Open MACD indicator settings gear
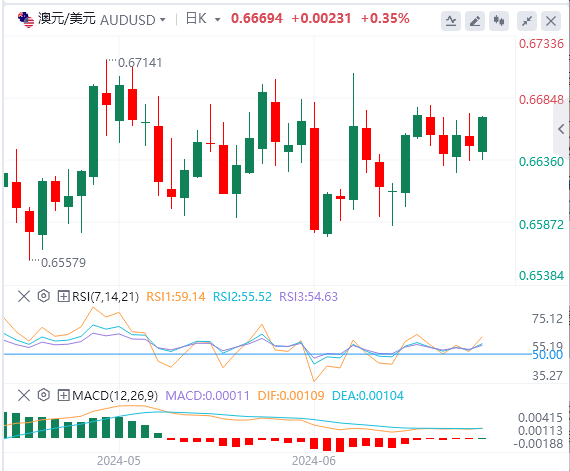 (44, 395)
